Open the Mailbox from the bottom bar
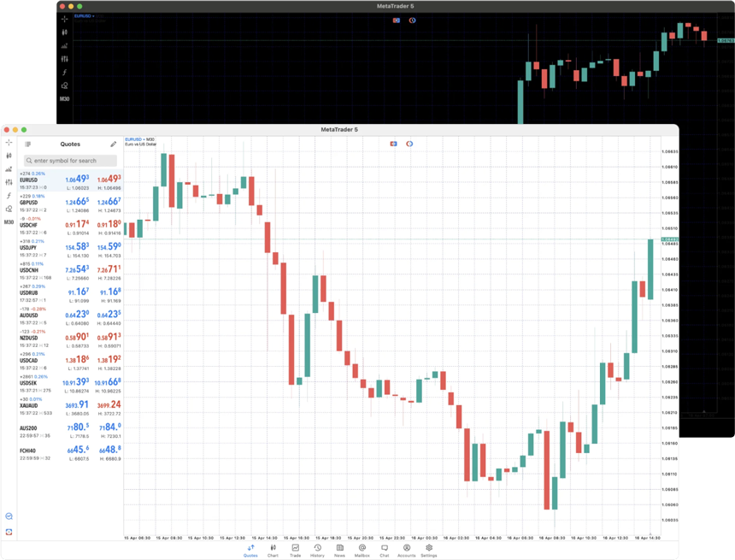This screenshot has height=560, width=735. 361,549
